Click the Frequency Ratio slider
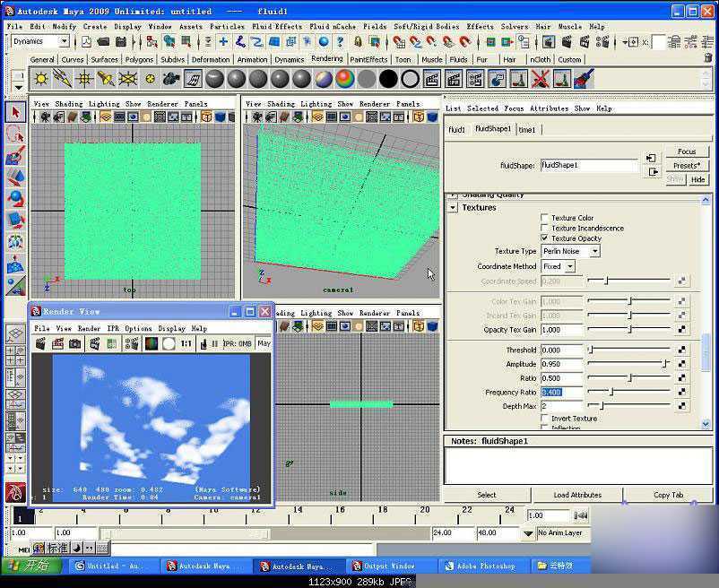 point(628,392)
